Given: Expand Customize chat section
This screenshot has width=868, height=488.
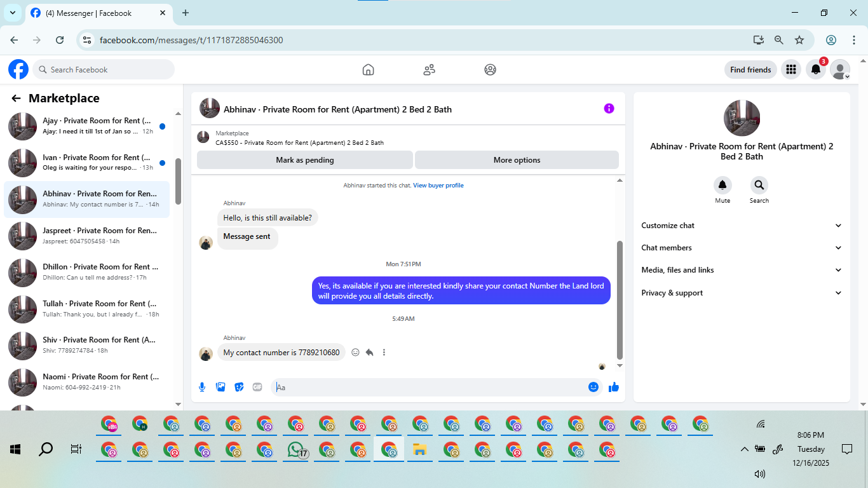Looking at the screenshot, I should (742, 226).
